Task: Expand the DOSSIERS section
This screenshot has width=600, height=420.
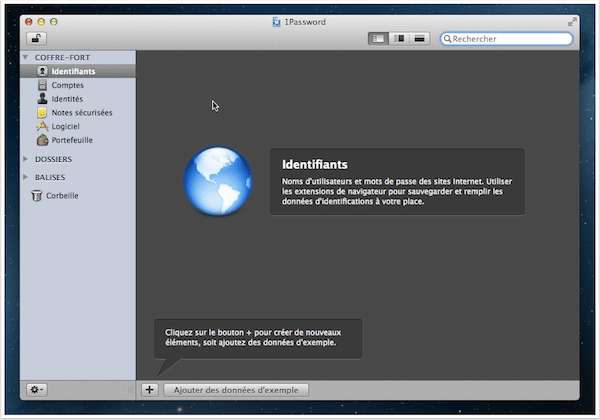Action: (x=25, y=159)
